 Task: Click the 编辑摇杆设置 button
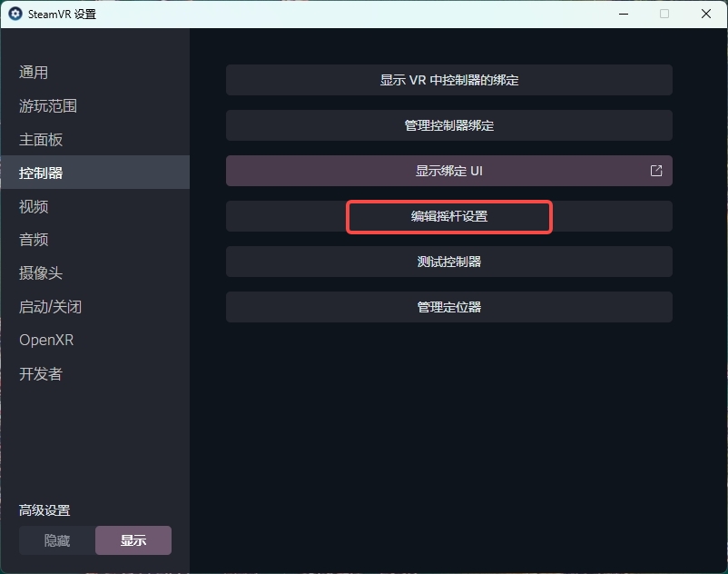click(x=448, y=216)
